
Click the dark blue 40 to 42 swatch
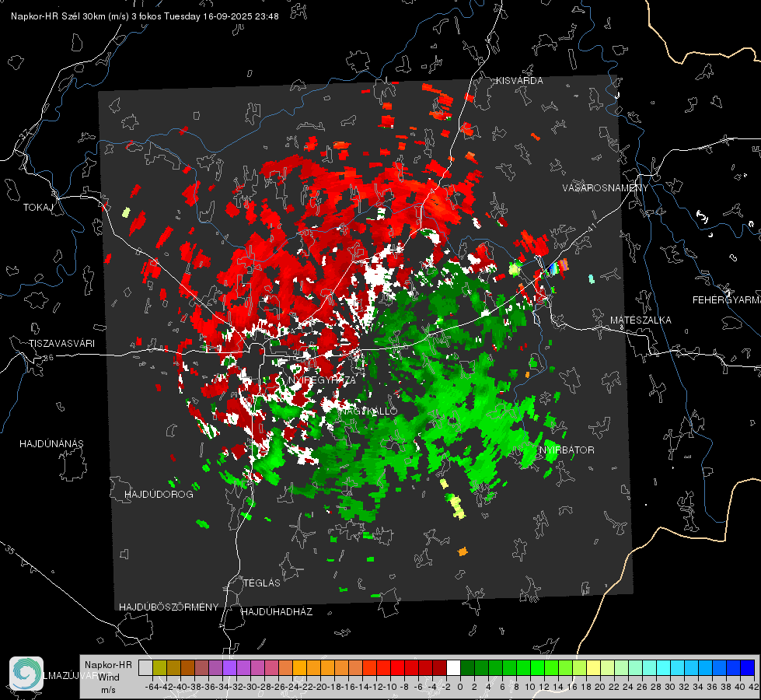click(x=748, y=668)
